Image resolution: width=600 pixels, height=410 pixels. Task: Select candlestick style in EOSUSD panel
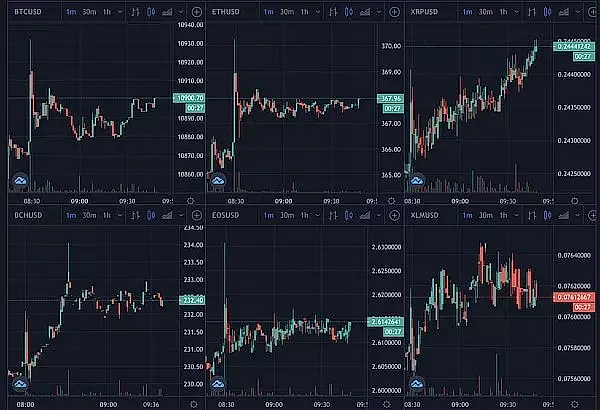click(x=349, y=216)
